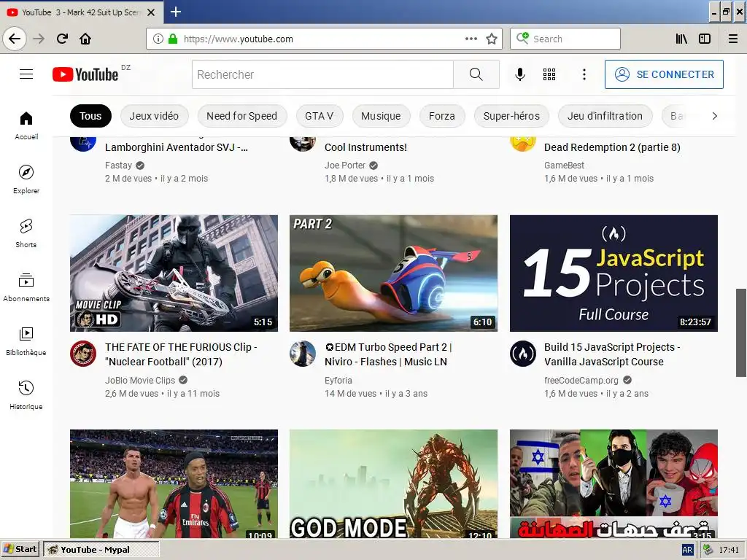Click the browser Search box
This screenshot has width=747, height=560.
coord(565,39)
